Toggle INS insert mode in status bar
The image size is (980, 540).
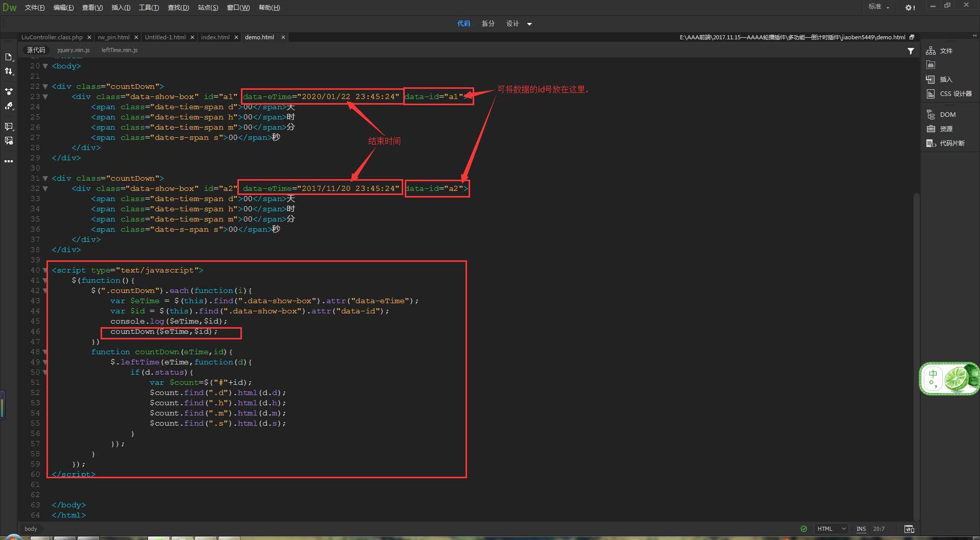click(861, 529)
